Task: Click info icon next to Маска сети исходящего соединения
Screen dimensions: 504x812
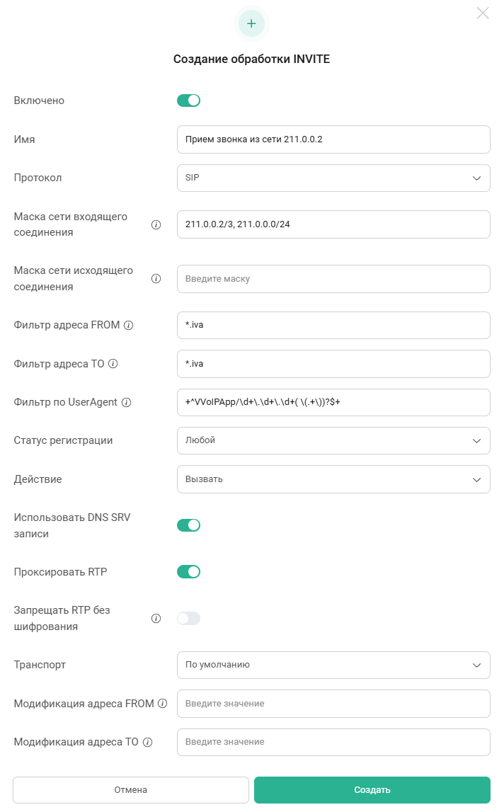Action: tap(156, 279)
